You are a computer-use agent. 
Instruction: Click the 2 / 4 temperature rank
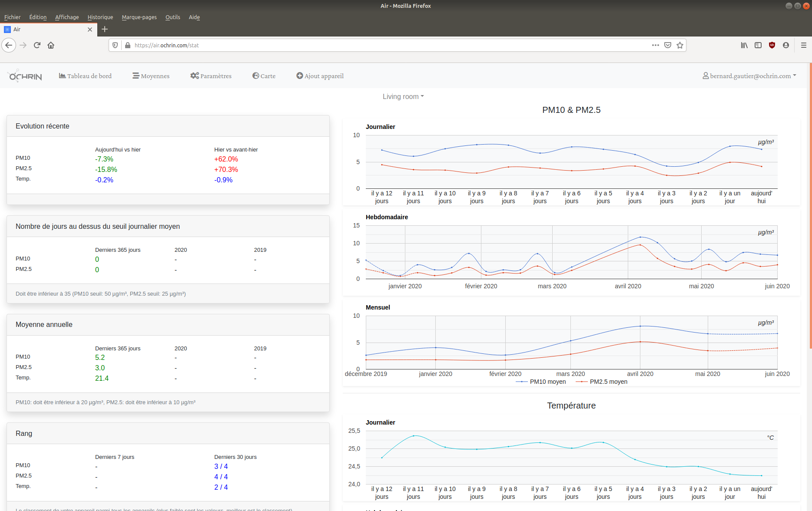click(x=221, y=487)
